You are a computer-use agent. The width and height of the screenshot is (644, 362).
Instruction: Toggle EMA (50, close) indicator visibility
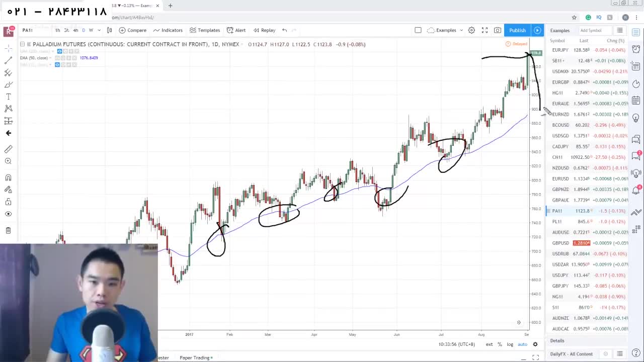click(x=58, y=58)
